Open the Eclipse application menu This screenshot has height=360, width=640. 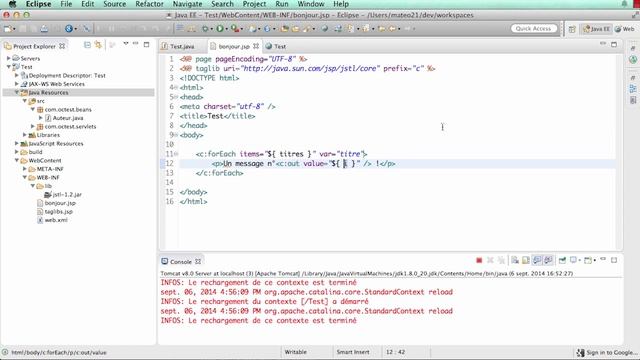click(38, 4)
